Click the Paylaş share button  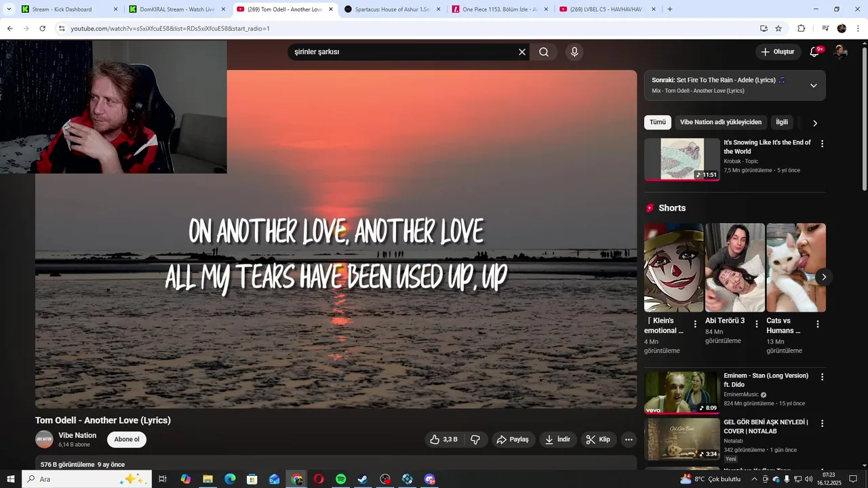click(x=513, y=439)
